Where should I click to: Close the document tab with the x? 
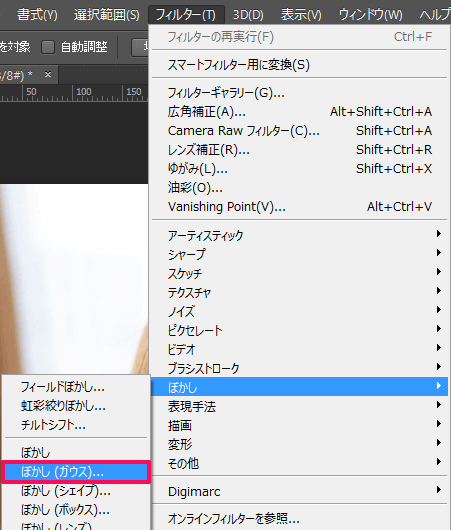coord(48,74)
